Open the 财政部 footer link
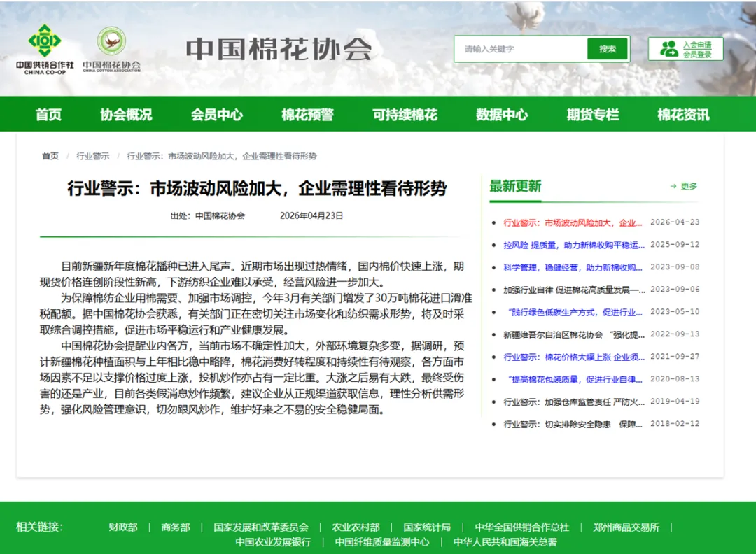 [x=123, y=527]
